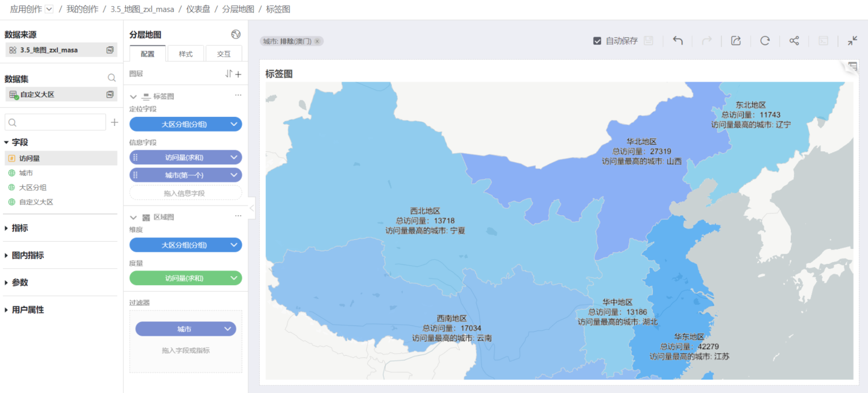The height and width of the screenshot is (393, 868).
Task: Remove the 城市: 排除(澳门) filter tag
Action: (x=317, y=42)
